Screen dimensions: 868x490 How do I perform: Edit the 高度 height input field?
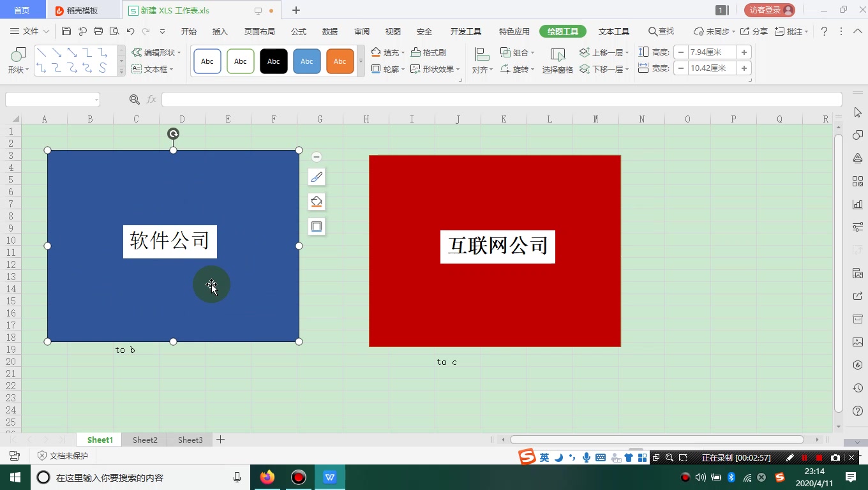pyautogui.click(x=712, y=52)
